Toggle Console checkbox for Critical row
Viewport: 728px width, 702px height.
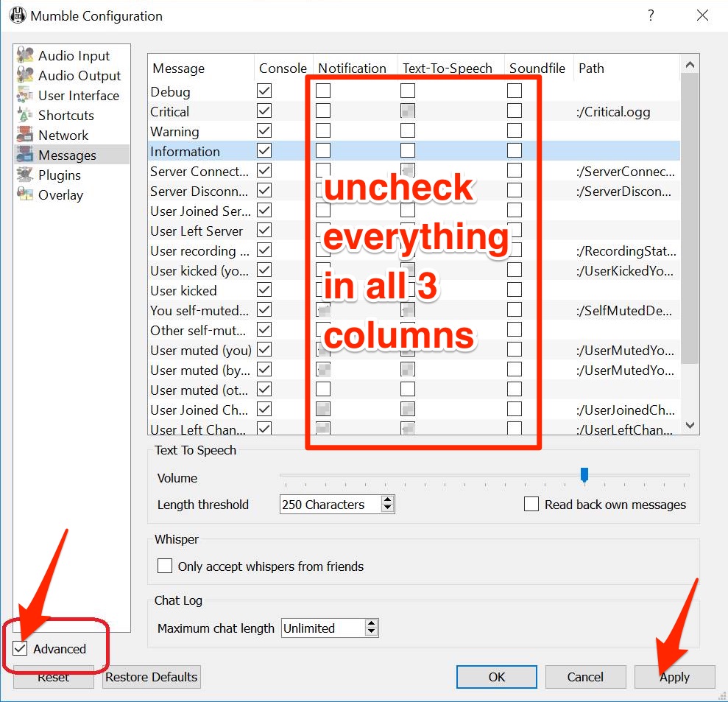pos(264,110)
